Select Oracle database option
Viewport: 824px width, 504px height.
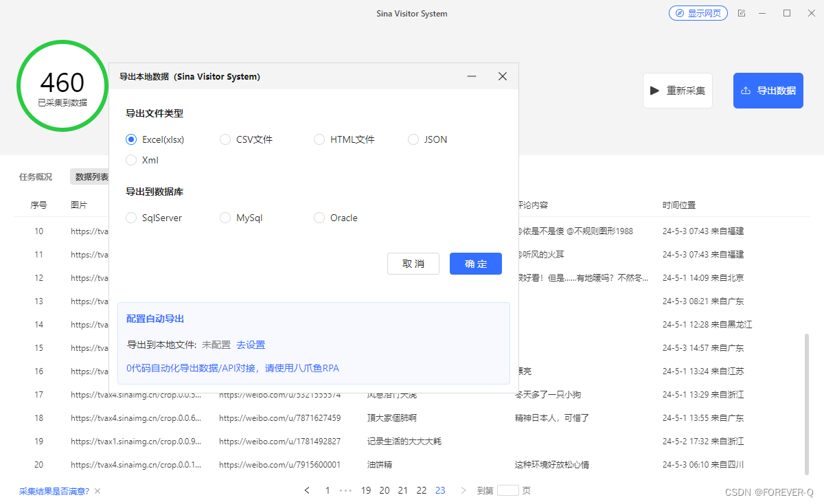(336, 218)
